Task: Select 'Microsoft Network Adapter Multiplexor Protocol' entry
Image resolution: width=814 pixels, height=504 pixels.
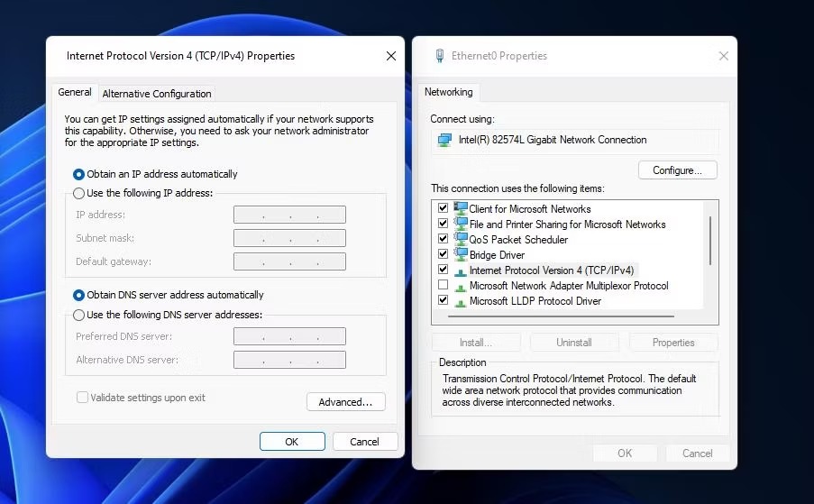Action: coord(569,286)
